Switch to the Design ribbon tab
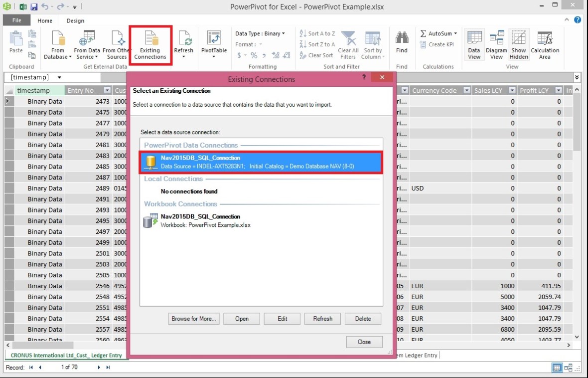This screenshot has height=378, width=588. click(75, 20)
